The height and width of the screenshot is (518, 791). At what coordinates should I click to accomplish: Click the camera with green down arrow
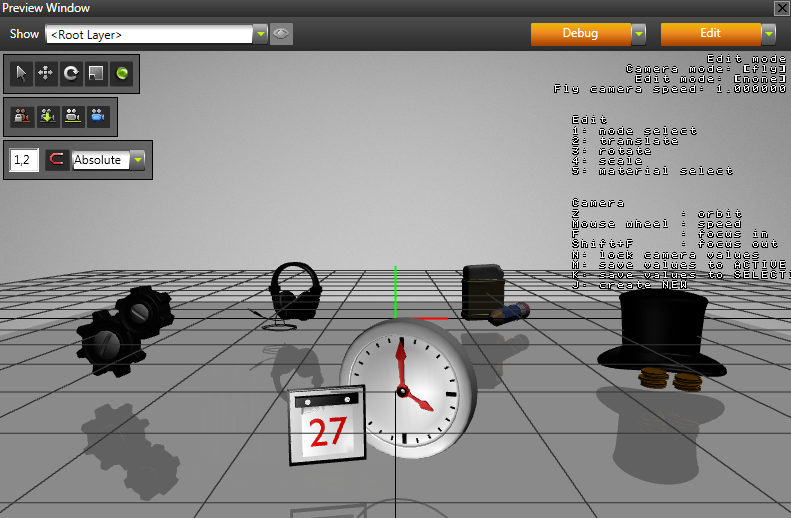pos(47,116)
